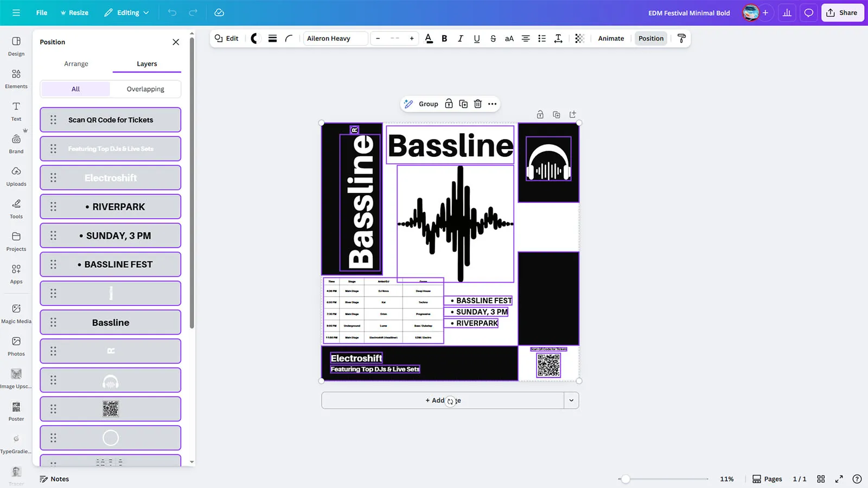868x488 pixels.
Task: Click the Animate button
Action: 611,38
